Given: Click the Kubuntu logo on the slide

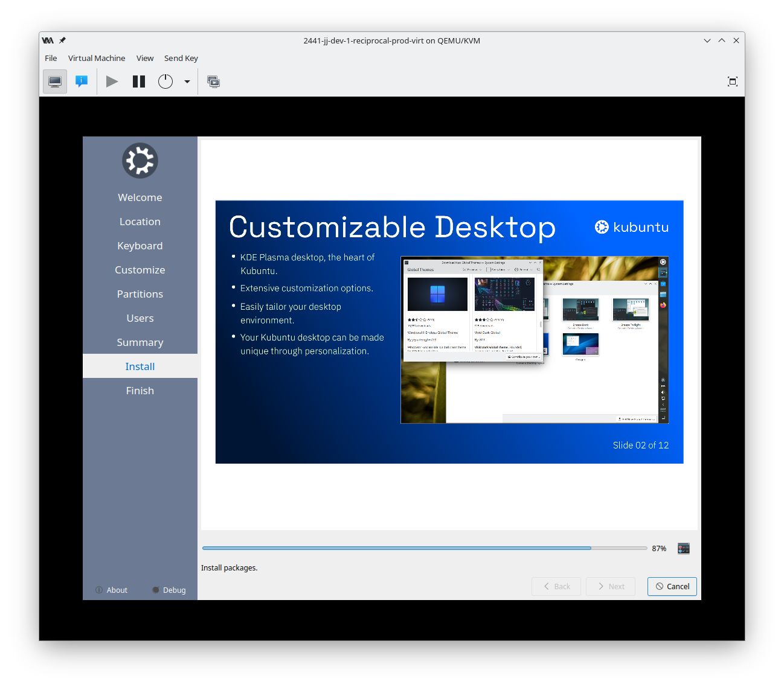Looking at the screenshot, I should pyautogui.click(x=632, y=227).
